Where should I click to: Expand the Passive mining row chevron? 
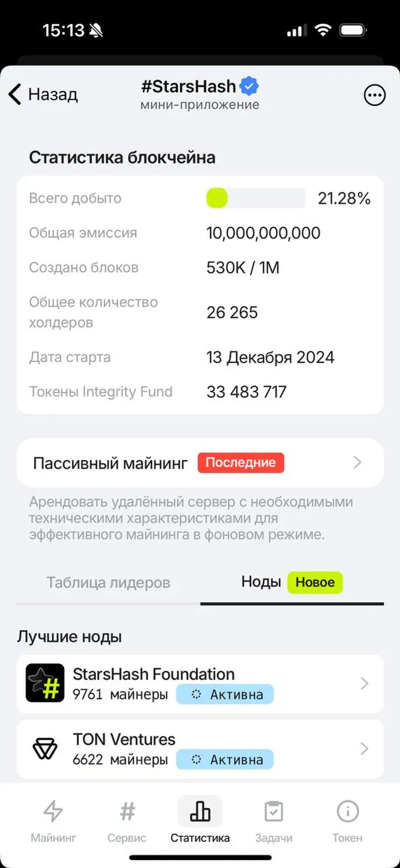[x=358, y=462]
